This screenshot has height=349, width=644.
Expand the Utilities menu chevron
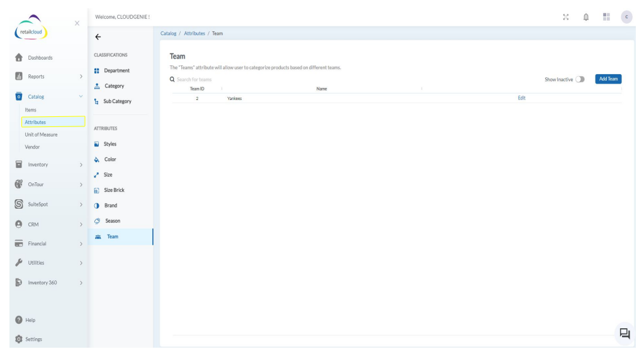point(81,263)
